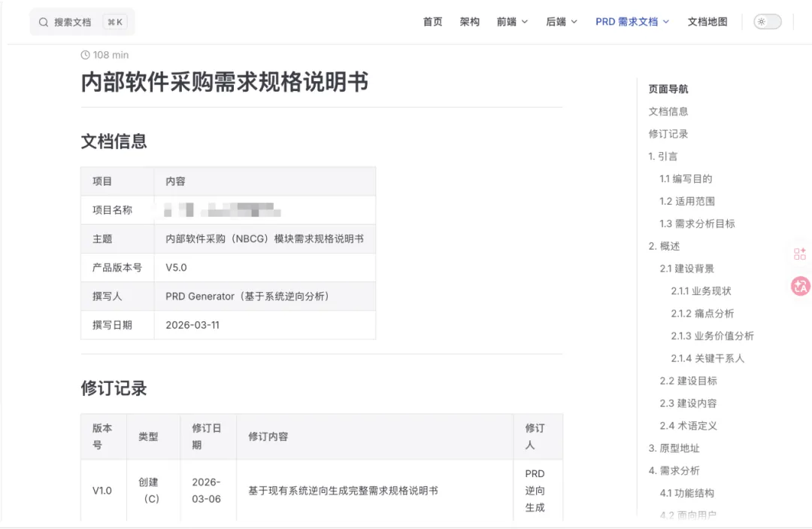Expand the 前端 dropdown menu
The width and height of the screenshot is (812, 529).
(x=512, y=22)
